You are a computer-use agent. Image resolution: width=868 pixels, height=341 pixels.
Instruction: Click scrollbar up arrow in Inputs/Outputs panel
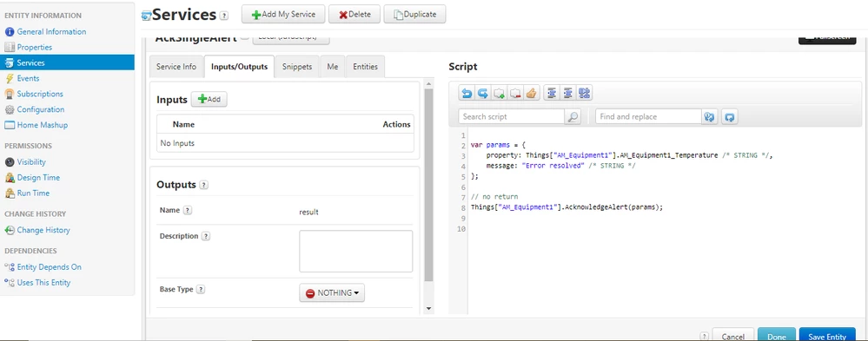428,84
